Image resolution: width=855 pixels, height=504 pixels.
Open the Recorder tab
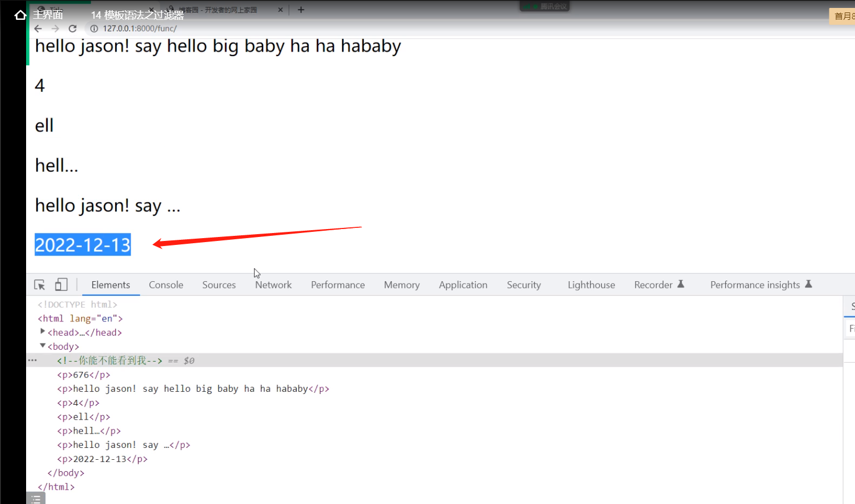(659, 285)
